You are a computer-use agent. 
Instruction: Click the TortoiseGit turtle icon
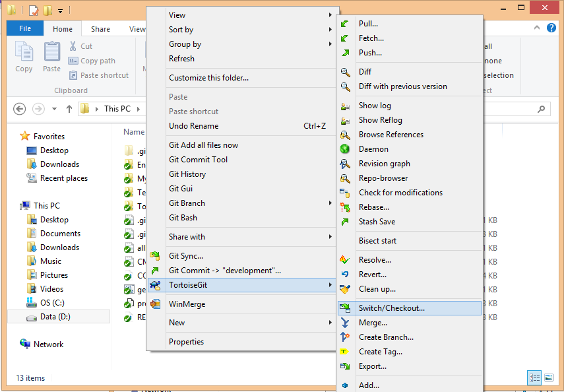(156, 285)
